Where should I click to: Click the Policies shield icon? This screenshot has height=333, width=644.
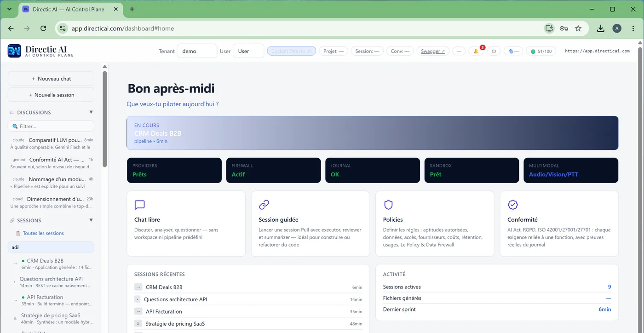tap(388, 205)
